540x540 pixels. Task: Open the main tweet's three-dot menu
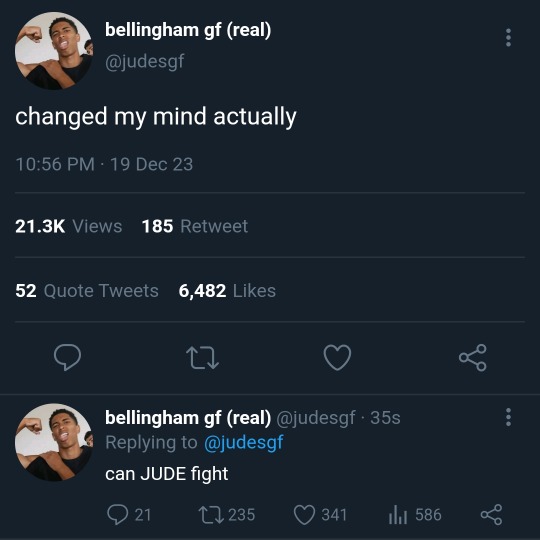pyautogui.click(x=508, y=38)
